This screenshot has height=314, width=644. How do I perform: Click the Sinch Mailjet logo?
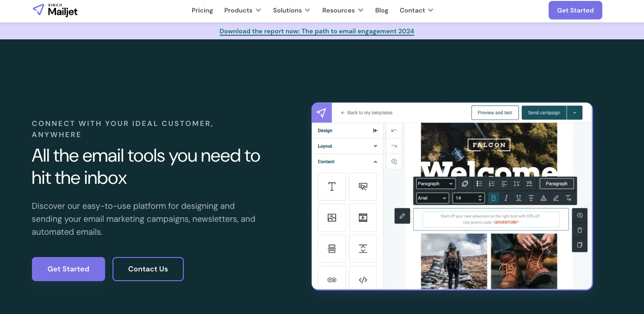point(55,10)
